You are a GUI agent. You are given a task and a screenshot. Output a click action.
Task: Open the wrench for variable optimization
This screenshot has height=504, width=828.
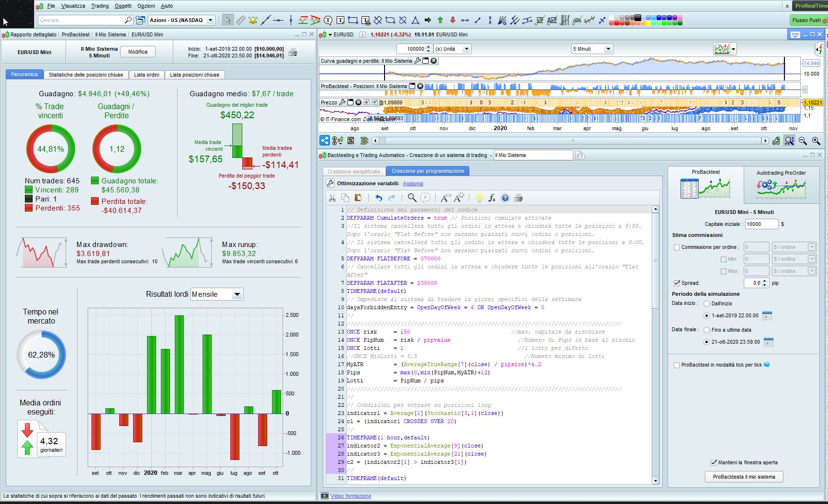tap(330, 183)
